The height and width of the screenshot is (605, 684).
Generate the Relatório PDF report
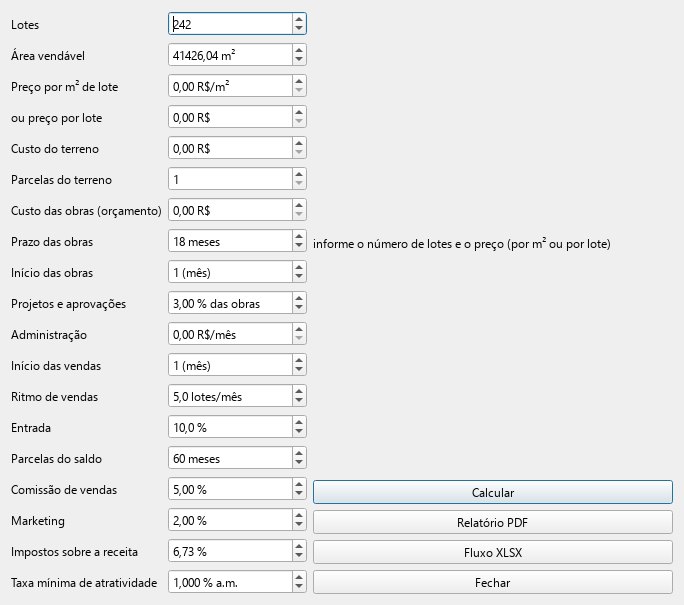tap(492, 522)
